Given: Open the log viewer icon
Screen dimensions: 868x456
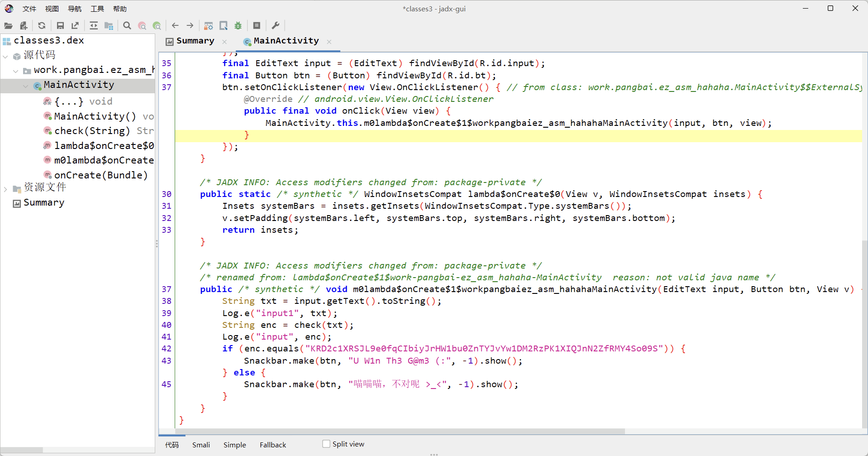Looking at the screenshot, I should click(x=257, y=26).
